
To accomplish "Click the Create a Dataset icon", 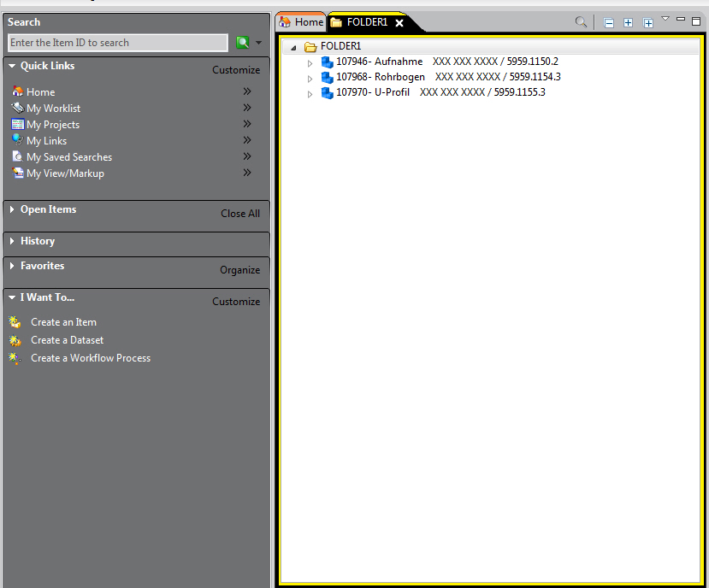I will click(x=15, y=340).
